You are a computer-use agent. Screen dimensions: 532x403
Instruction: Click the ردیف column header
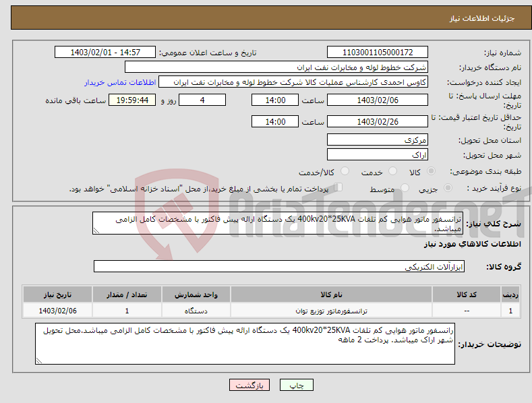(510, 294)
